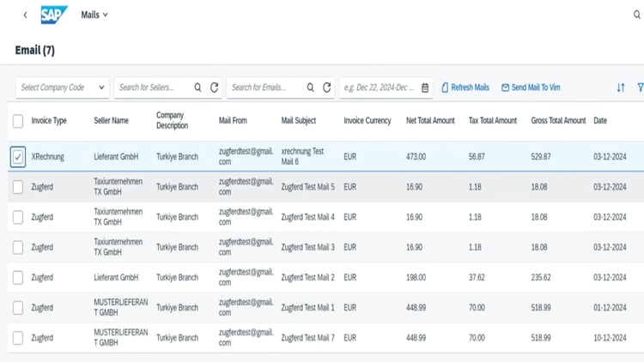Image resolution: width=644 pixels, height=362 pixels.
Task: Check the Zugferd Test Mail 1 row
Action: tap(18, 308)
